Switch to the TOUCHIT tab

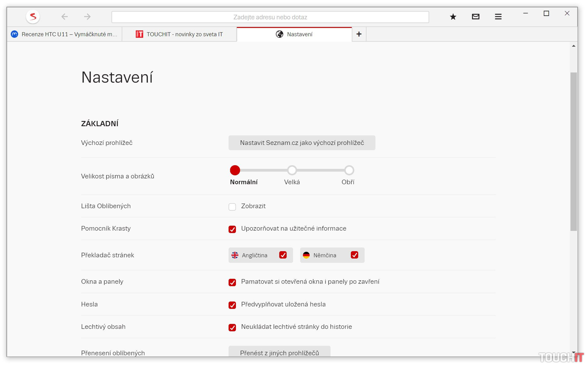[x=179, y=34]
